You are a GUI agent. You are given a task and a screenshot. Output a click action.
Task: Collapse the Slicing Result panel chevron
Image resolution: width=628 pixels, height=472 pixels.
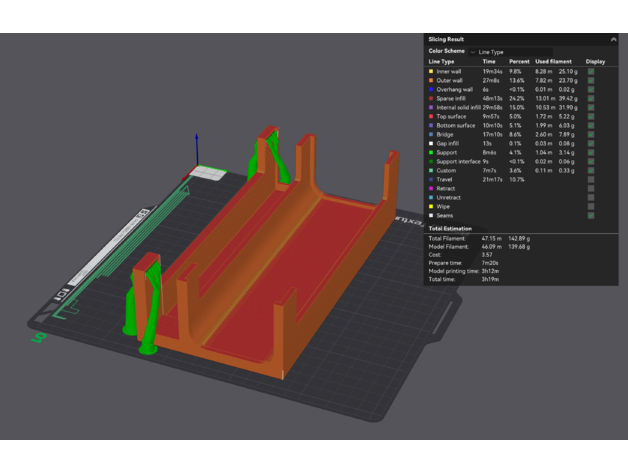coord(613,39)
